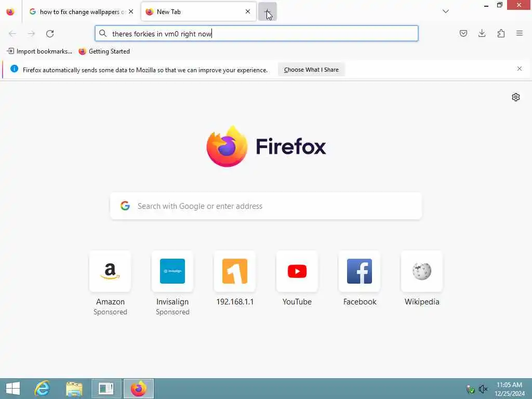
Task: Click Import bookmarks in bookmarks toolbar
Action: [39, 51]
